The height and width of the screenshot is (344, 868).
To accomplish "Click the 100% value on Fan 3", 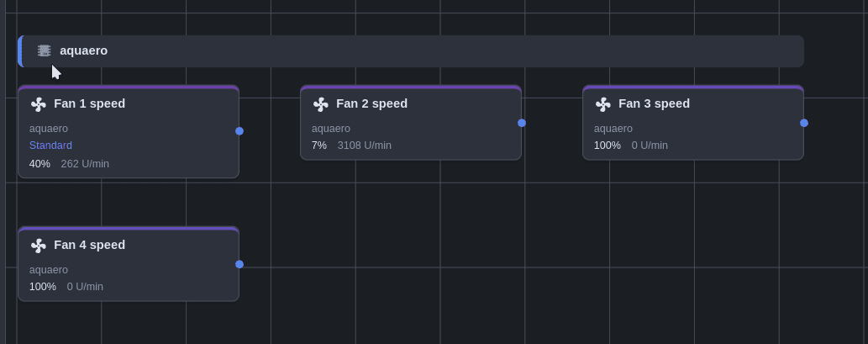I will 607,146.
